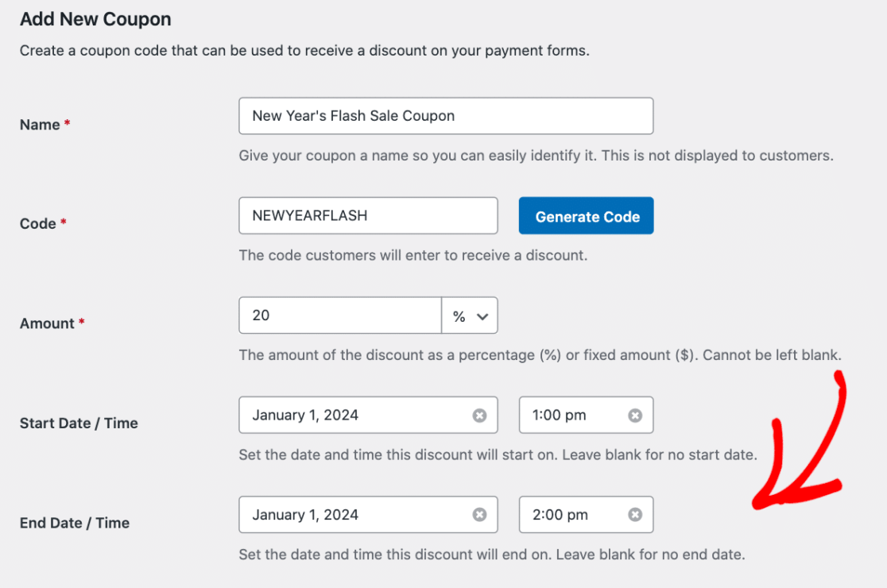Click into the NEWYEARFLASH code field

click(367, 216)
